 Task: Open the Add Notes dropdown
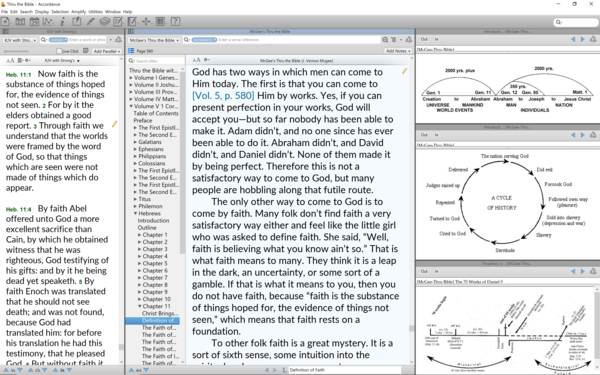click(x=398, y=51)
